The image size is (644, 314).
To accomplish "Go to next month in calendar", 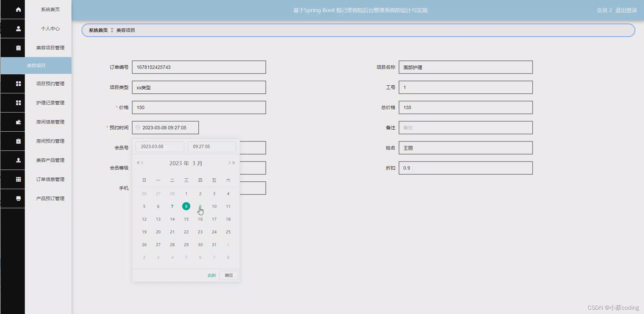I will [230, 163].
